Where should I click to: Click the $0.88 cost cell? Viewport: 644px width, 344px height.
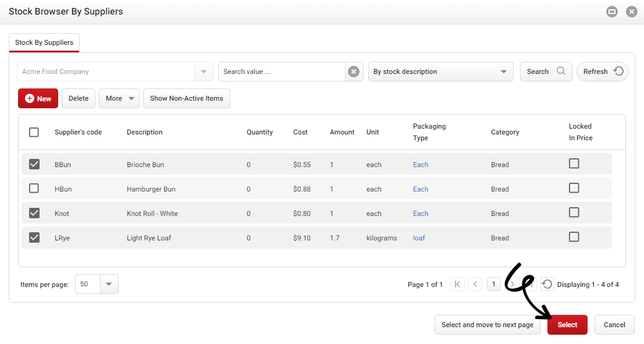[302, 189]
